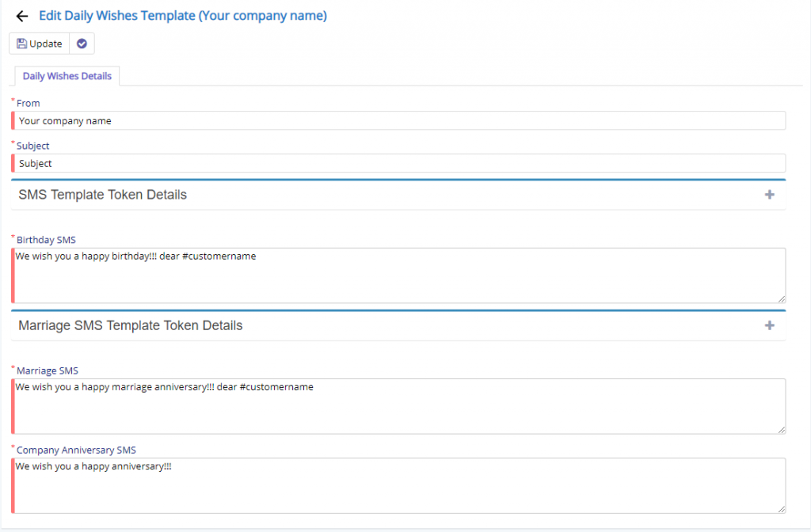Click the back arrow icon
The image size is (811, 532).
(21, 17)
